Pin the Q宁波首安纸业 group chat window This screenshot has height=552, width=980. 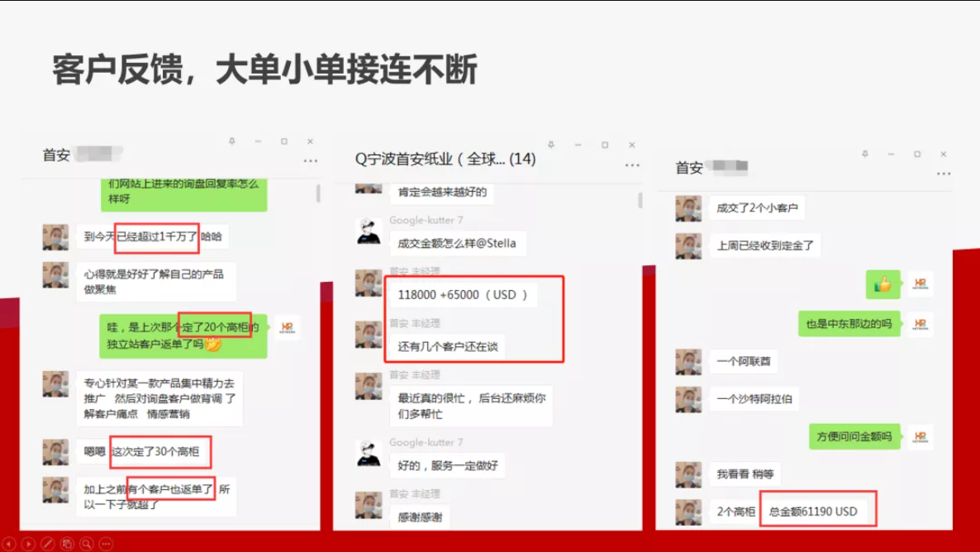(x=551, y=145)
